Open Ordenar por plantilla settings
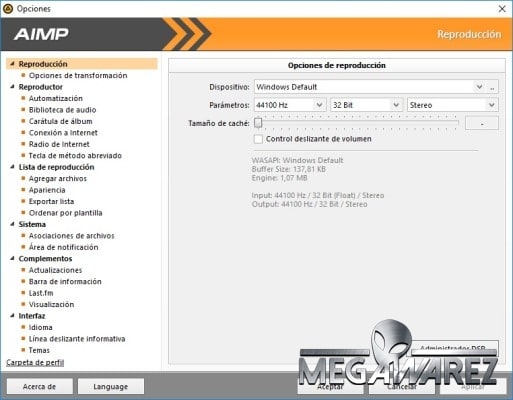This screenshot has width=513, height=400. coord(65,213)
